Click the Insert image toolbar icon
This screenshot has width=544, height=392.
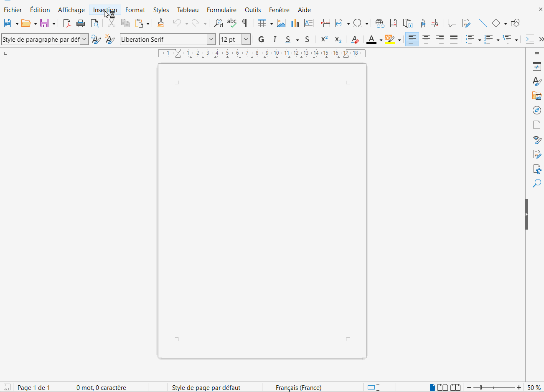(x=281, y=23)
